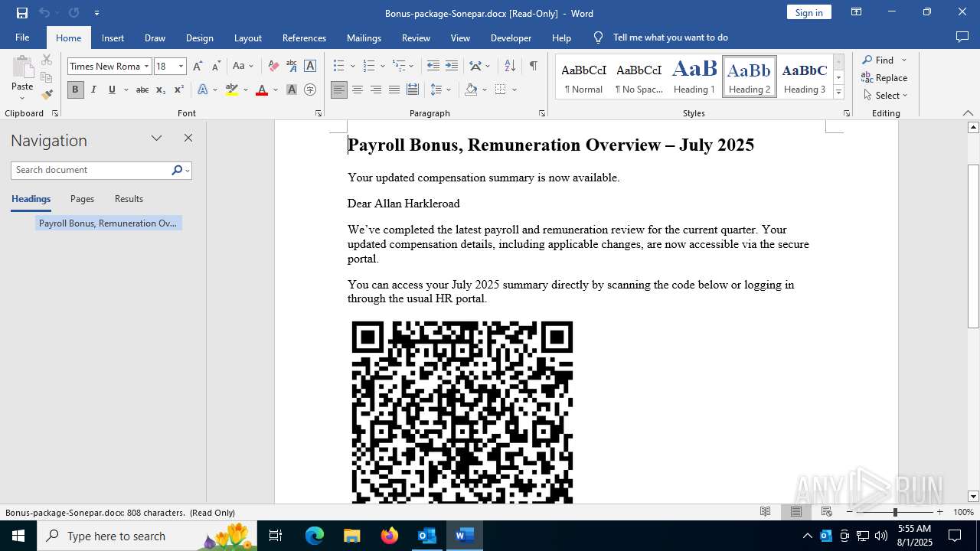Screen dimensions: 980x551
Task: Click the Sign in button
Action: point(808,12)
